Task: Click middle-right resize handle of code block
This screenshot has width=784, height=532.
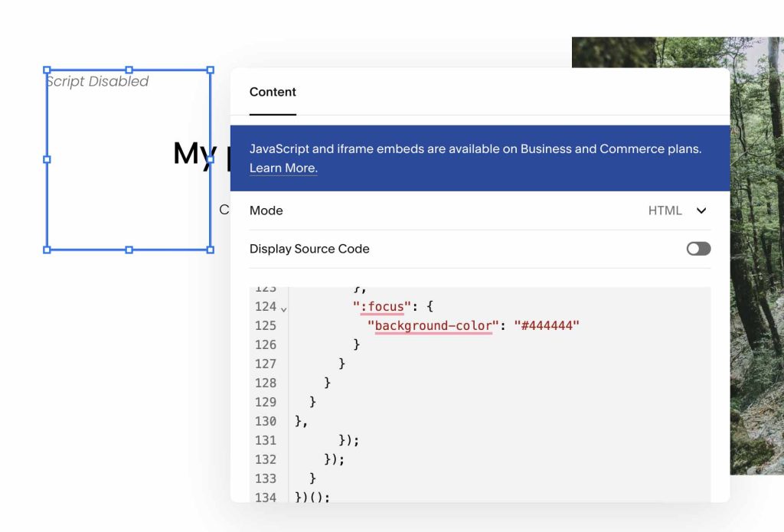Action: point(211,159)
